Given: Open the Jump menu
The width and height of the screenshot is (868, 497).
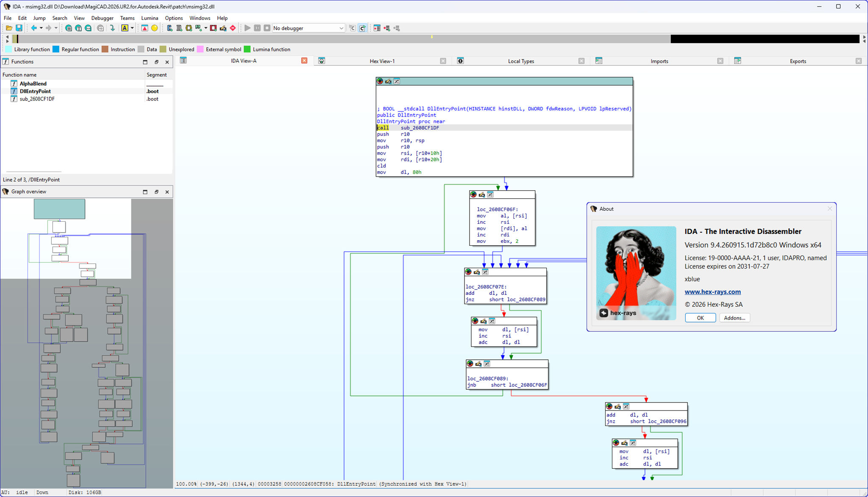Looking at the screenshot, I should pos(39,18).
